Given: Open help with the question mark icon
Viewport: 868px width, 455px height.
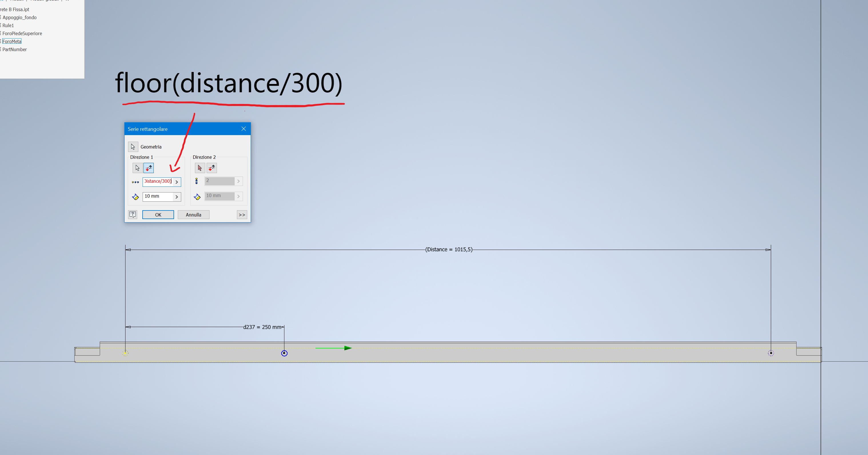Looking at the screenshot, I should click(132, 215).
